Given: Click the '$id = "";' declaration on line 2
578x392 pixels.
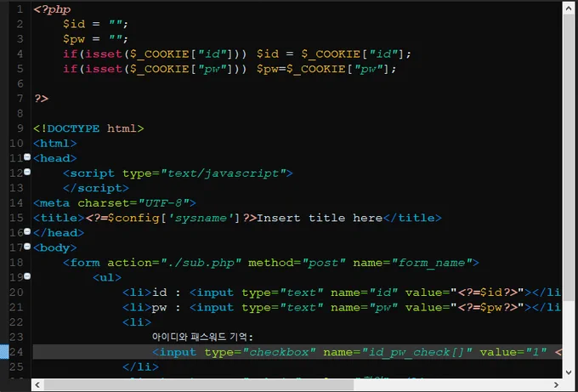Looking at the screenshot, I should click(95, 25).
